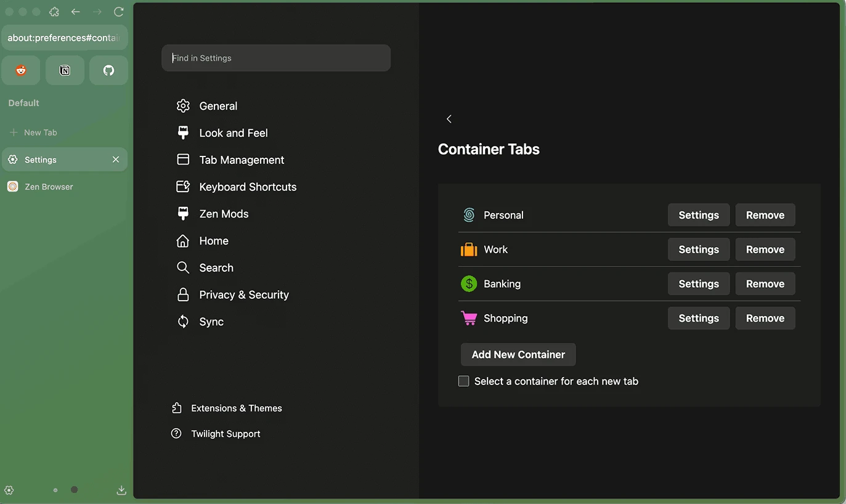The image size is (846, 504).
Task: Remove the Banking container
Action: pos(765,284)
